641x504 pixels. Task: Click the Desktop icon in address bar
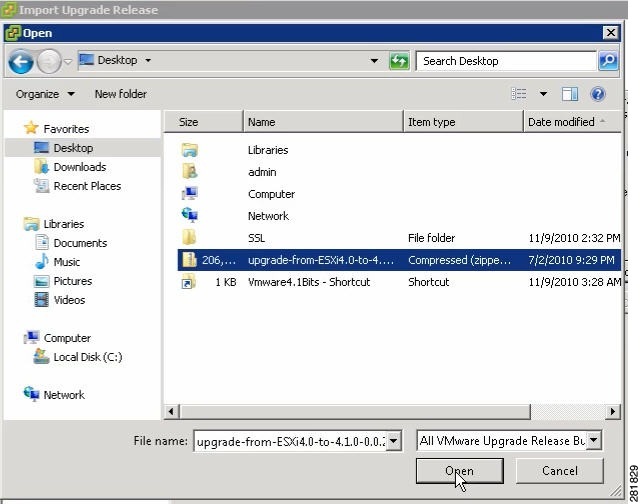pyautogui.click(x=86, y=60)
